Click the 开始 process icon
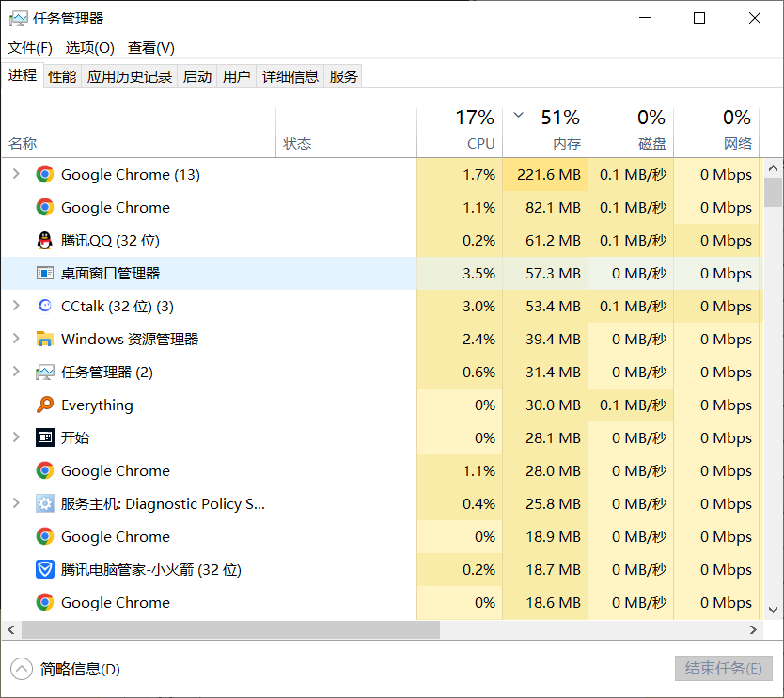 pos(45,437)
